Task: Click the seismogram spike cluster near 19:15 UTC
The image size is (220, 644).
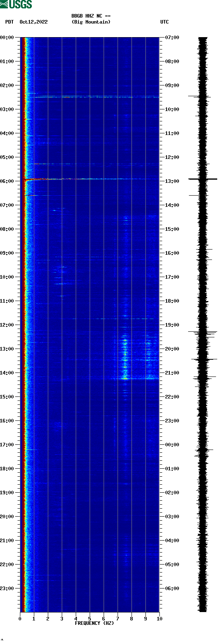Action: click(203, 332)
